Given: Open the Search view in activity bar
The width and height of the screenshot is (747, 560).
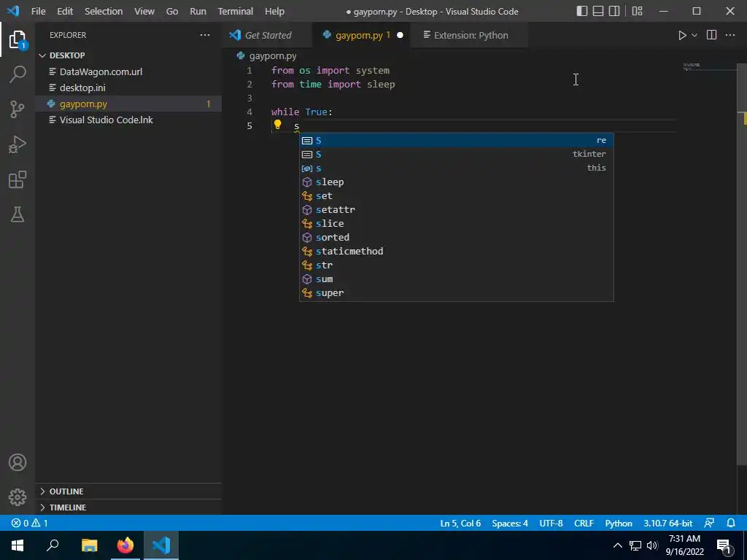Looking at the screenshot, I should pyautogui.click(x=18, y=74).
